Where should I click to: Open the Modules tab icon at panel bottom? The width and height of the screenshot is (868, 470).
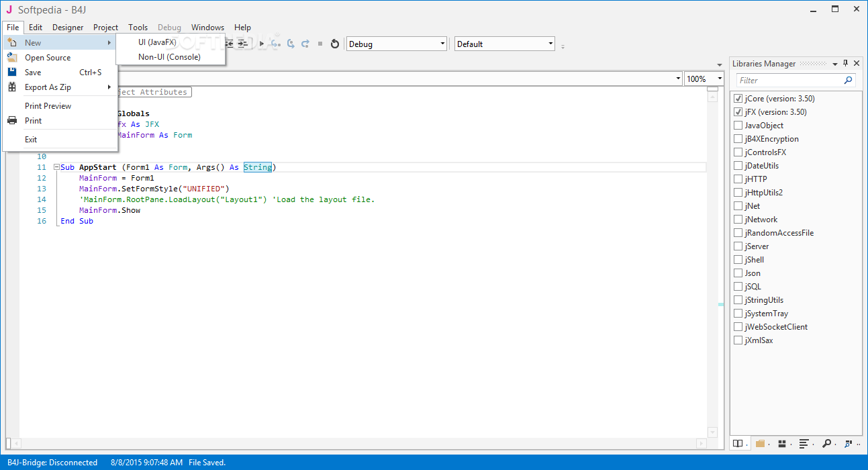pos(782,444)
